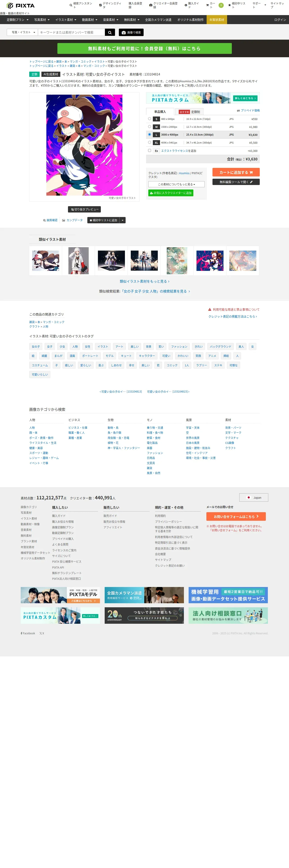Image resolution: width=289 pixels, height=868 pixels.
Task: Open caret beside 検討中リストに追加
Action: click(x=122, y=220)
